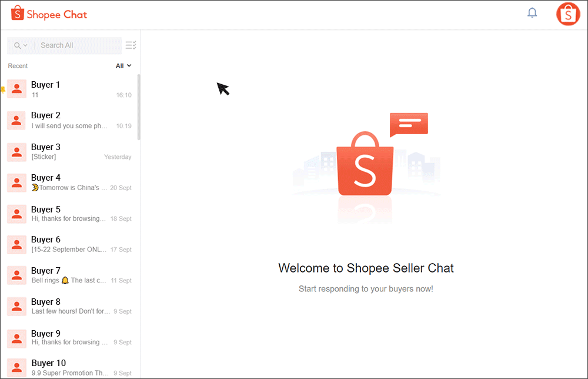
Task: Open Buyer 4's China's message chat
Action: click(x=71, y=182)
